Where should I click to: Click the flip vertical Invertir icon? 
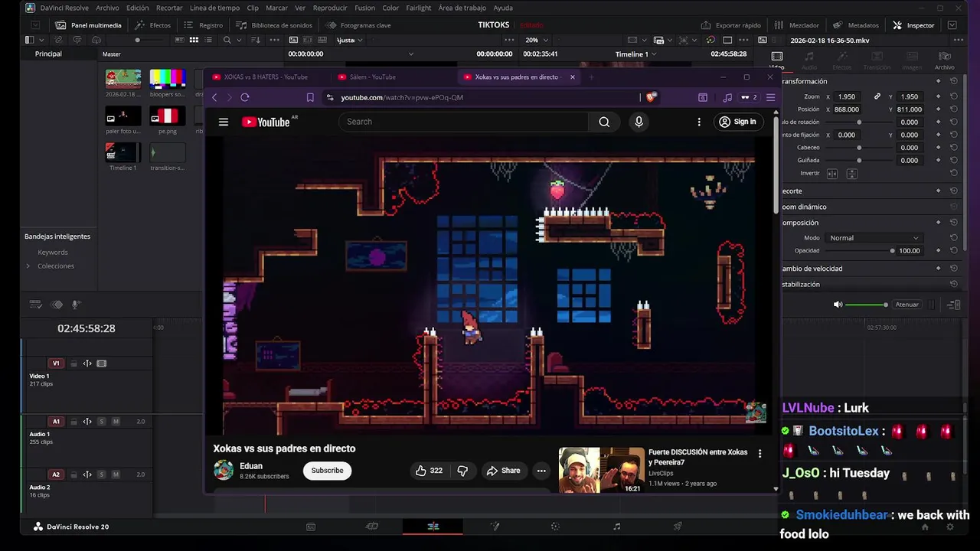(x=851, y=174)
